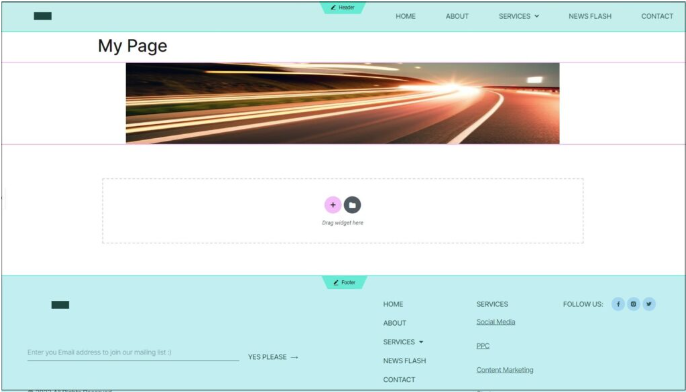686x392 pixels.
Task: Open the PPC link in footer
Action: coord(483,346)
